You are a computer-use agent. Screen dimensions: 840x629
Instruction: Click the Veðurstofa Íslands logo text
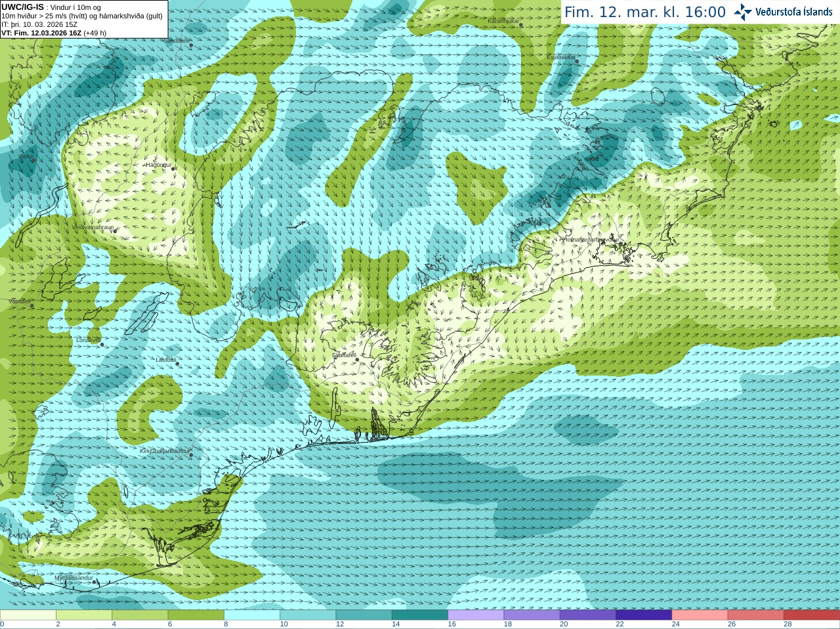point(794,12)
